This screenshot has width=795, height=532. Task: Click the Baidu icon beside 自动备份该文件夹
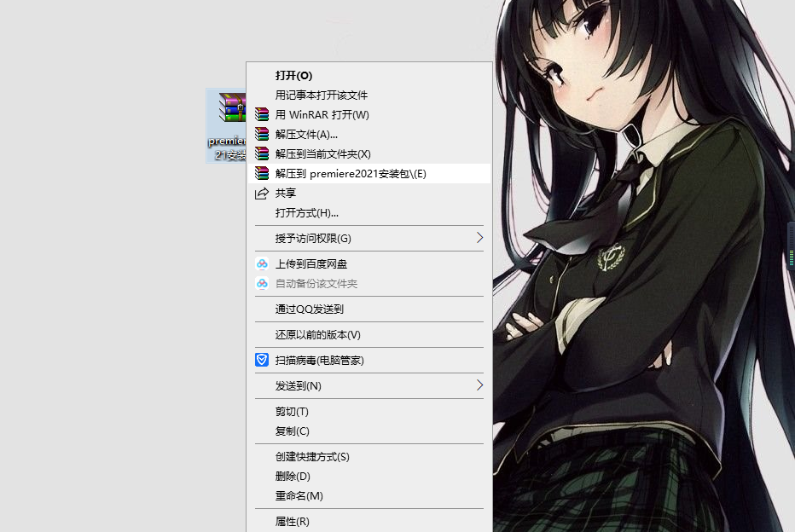pos(262,284)
